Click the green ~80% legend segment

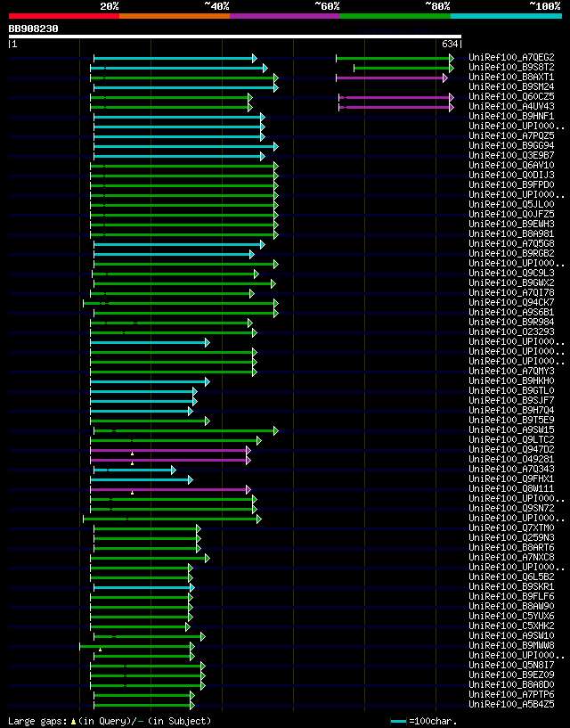[x=395, y=16]
